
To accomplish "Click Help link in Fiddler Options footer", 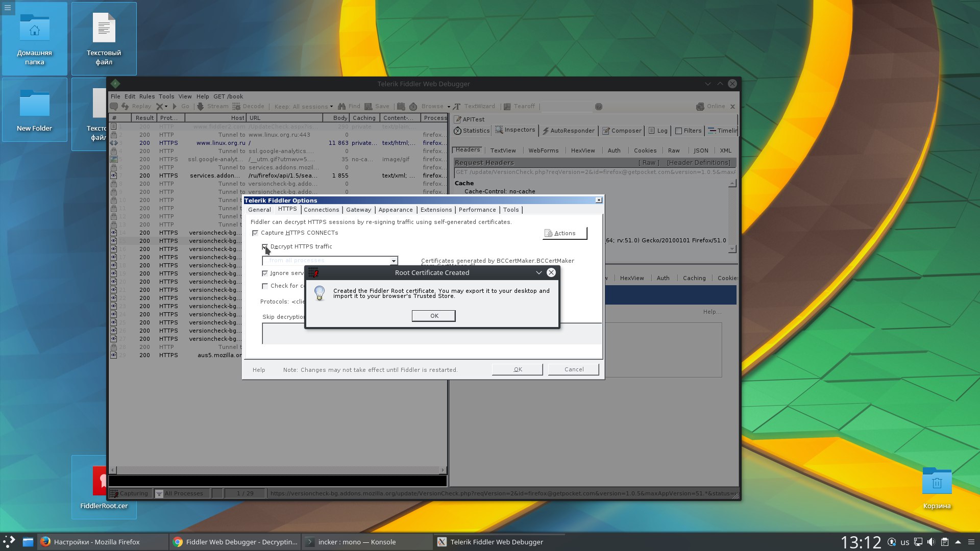I will pos(259,370).
